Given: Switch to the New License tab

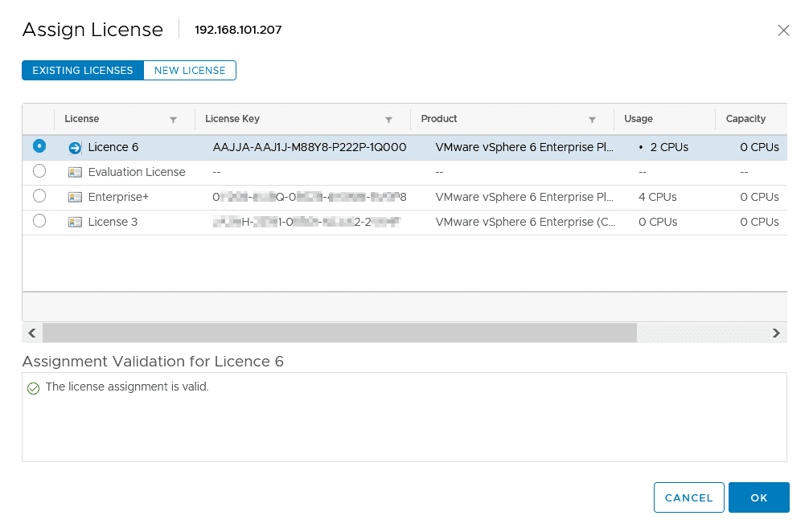Looking at the screenshot, I should tap(190, 71).
